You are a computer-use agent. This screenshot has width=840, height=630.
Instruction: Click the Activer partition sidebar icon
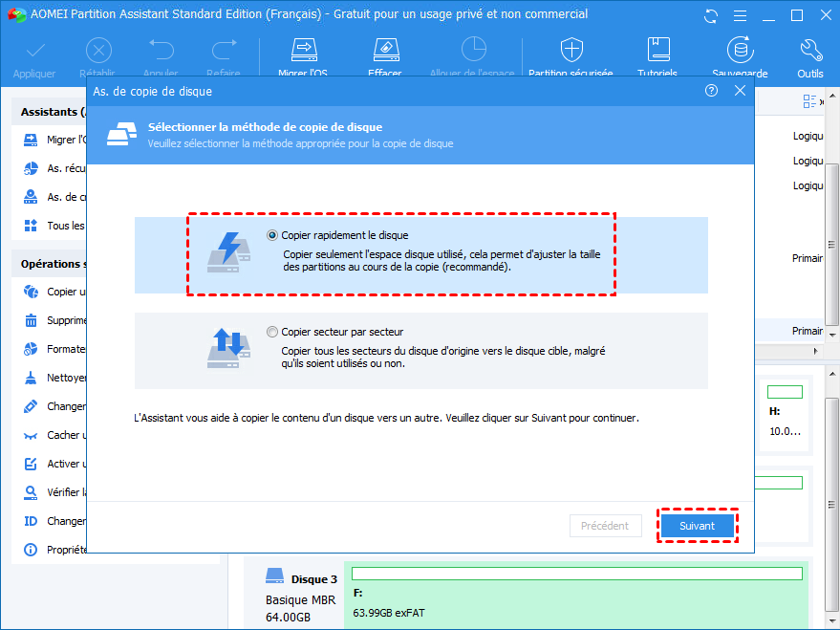coord(32,464)
